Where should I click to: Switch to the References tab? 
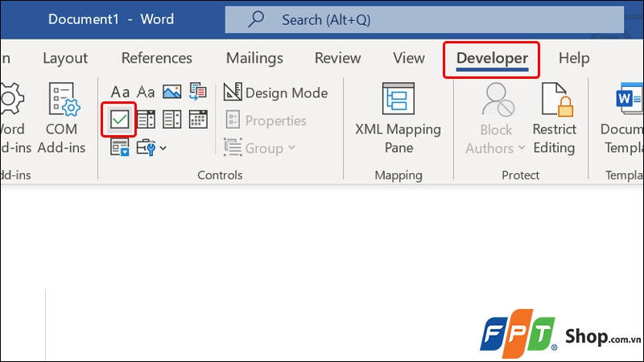tap(156, 58)
